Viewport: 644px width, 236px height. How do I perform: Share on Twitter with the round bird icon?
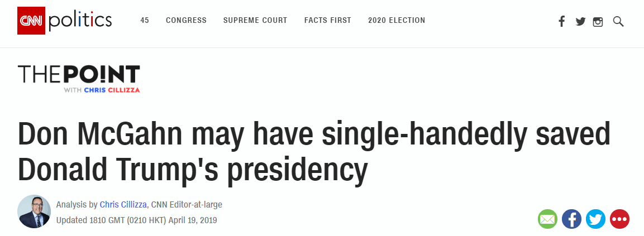[x=595, y=219]
